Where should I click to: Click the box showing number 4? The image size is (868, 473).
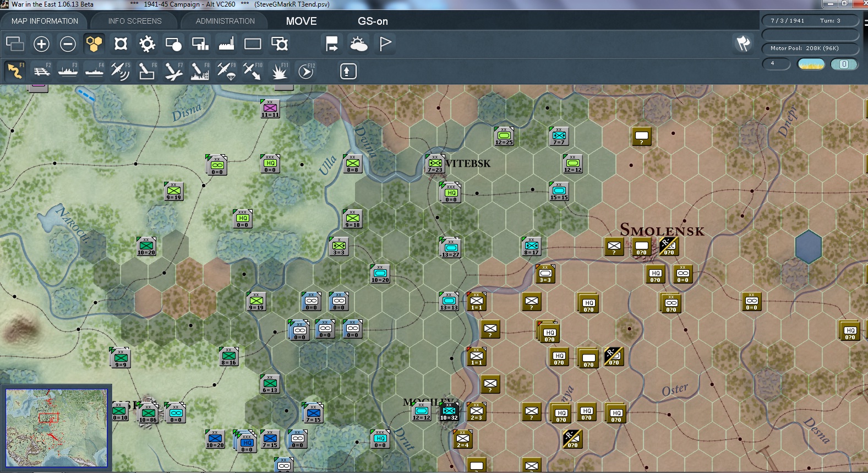(x=776, y=64)
